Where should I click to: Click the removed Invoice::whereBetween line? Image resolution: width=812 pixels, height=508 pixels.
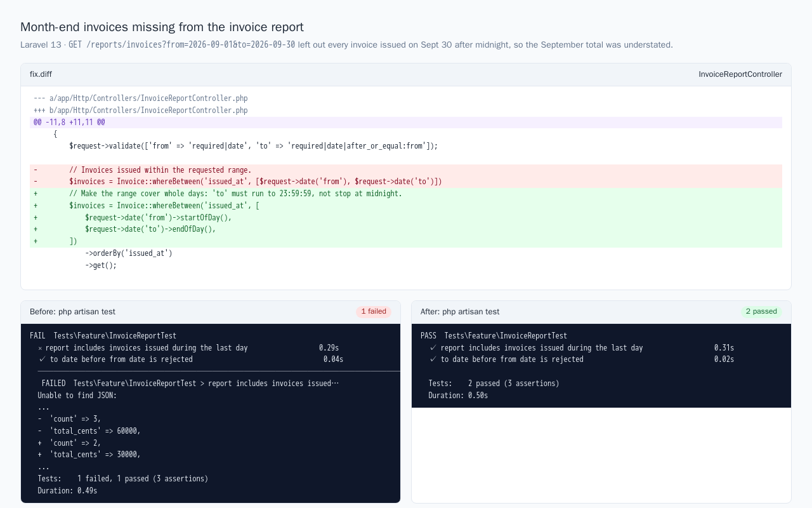click(x=406, y=182)
